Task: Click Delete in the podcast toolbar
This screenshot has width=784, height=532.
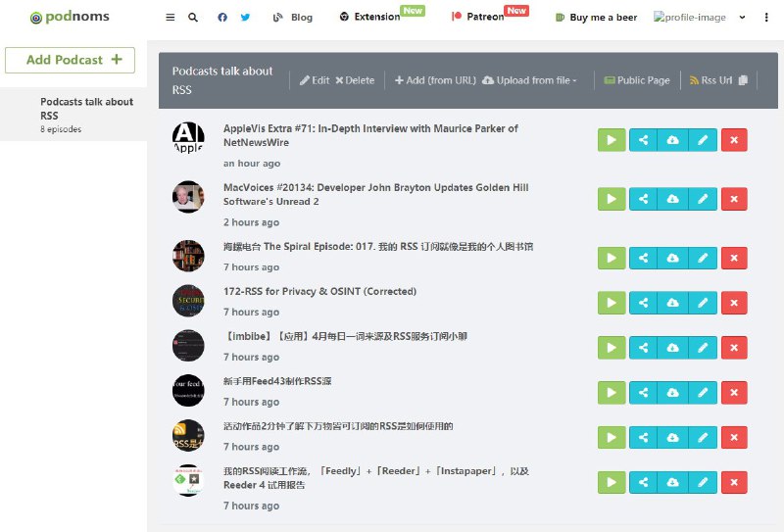Action: pyautogui.click(x=355, y=80)
